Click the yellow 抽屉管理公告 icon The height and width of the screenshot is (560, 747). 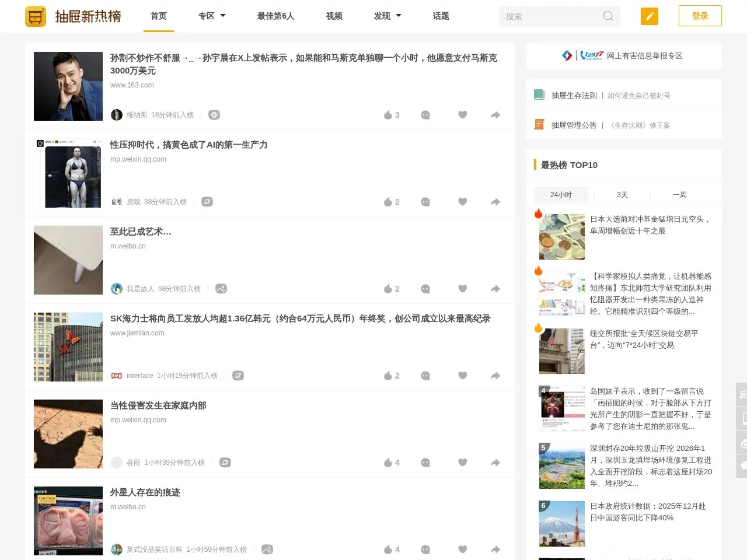point(539,124)
